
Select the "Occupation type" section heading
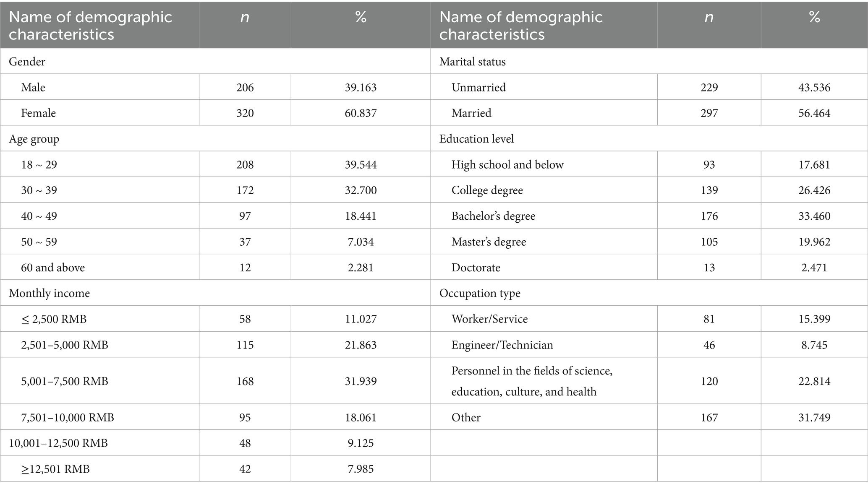click(480, 293)
